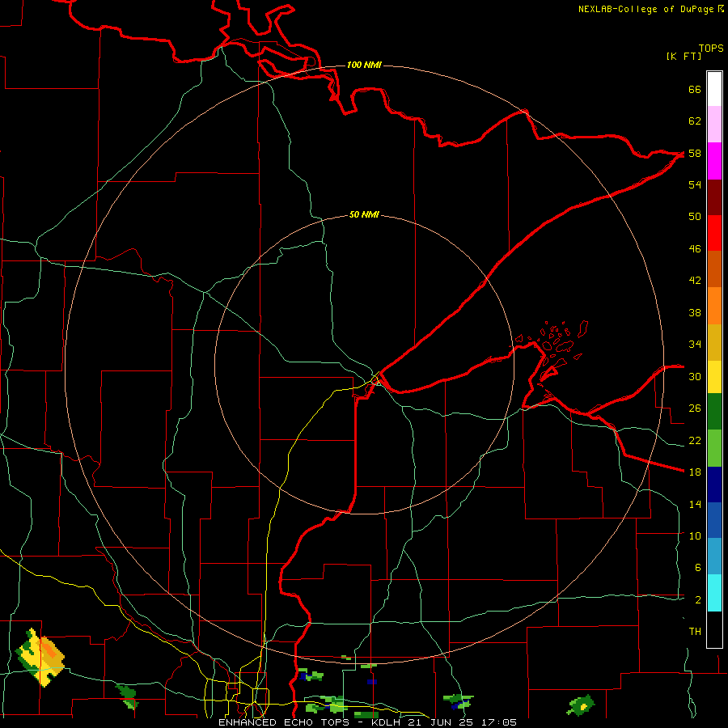Click the ENHANCED ECHO TOPS KDLH caption
The width and height of the screenshot is (728, 728).
(x=367, y=722)
